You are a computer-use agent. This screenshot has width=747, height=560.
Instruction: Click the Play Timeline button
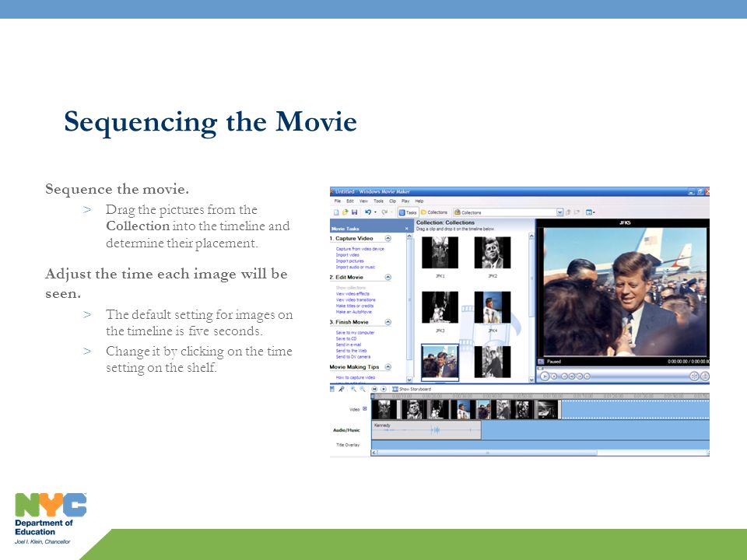384,389
